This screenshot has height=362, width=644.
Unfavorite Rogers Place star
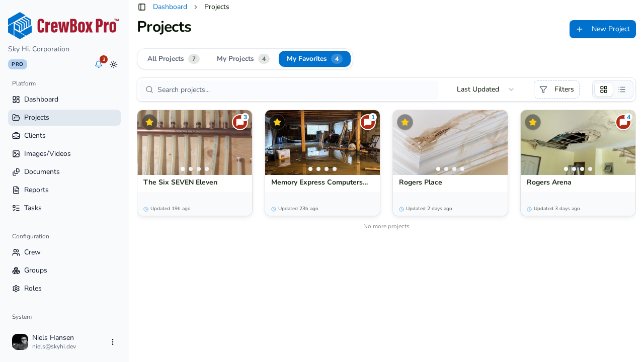coord(405,122)
